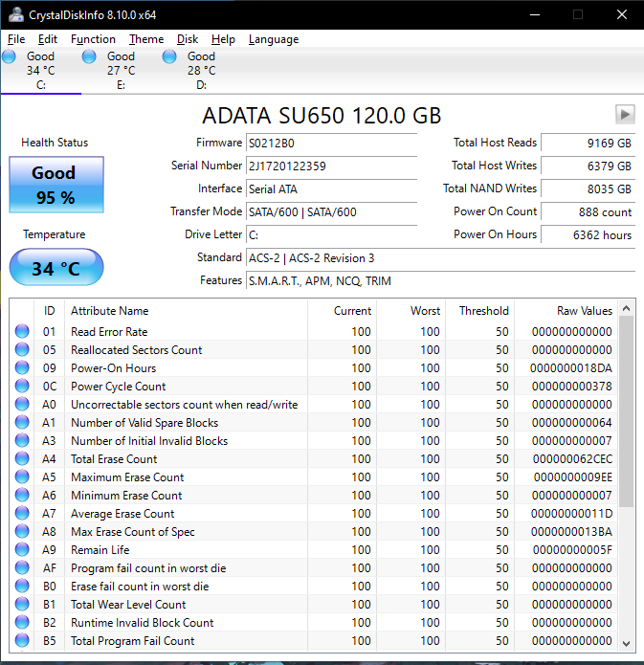Click the Serial Number field
Image resolution: width=644 pixels, height=665 pixels.
pos(331,166)
